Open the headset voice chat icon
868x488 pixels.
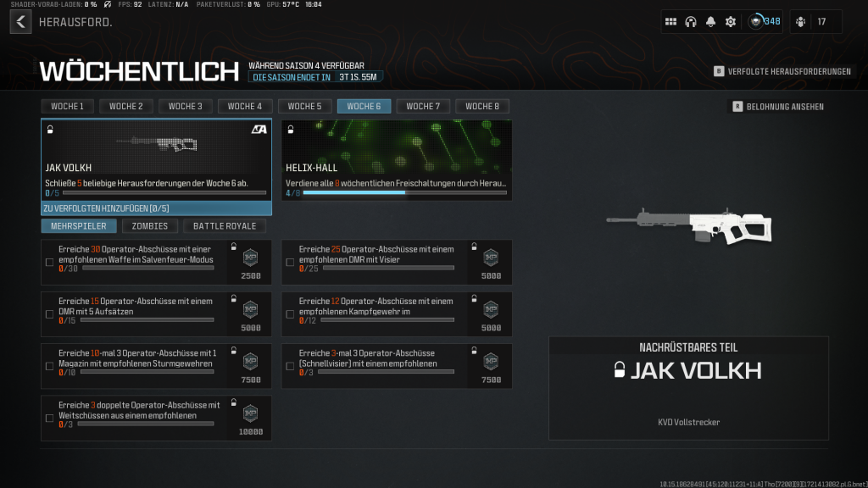coord(691,22)
